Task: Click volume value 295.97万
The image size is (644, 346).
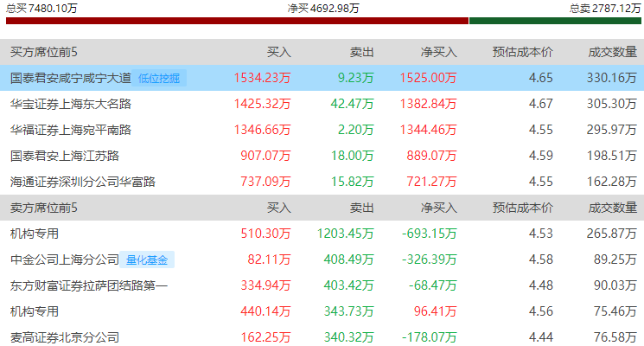Action: pyautogui.click(x=611, y=130)
